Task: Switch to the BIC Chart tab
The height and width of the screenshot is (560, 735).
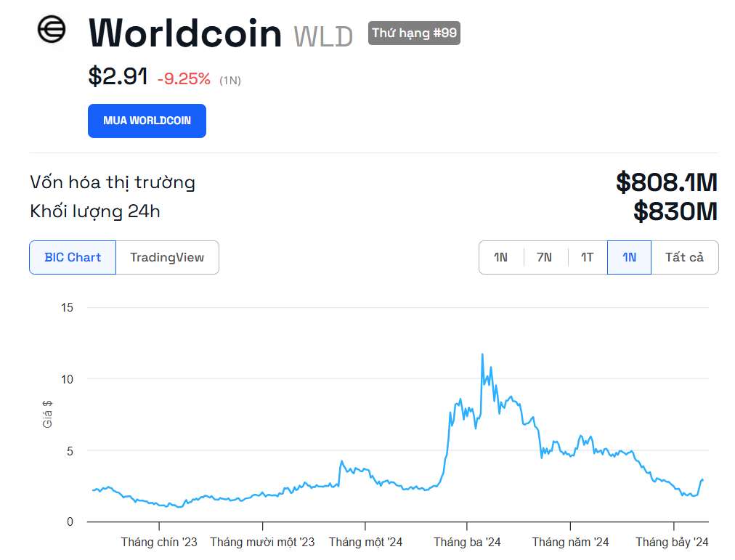Action: [x=73, y=257]
